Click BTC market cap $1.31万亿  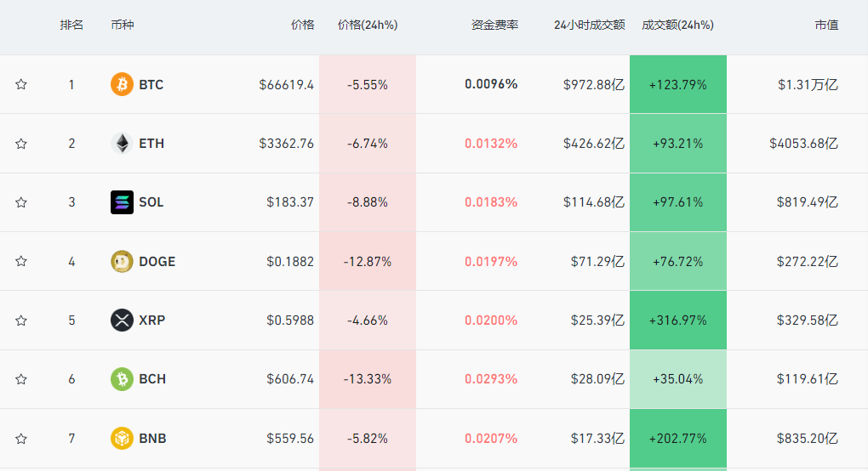coord(808,84)
